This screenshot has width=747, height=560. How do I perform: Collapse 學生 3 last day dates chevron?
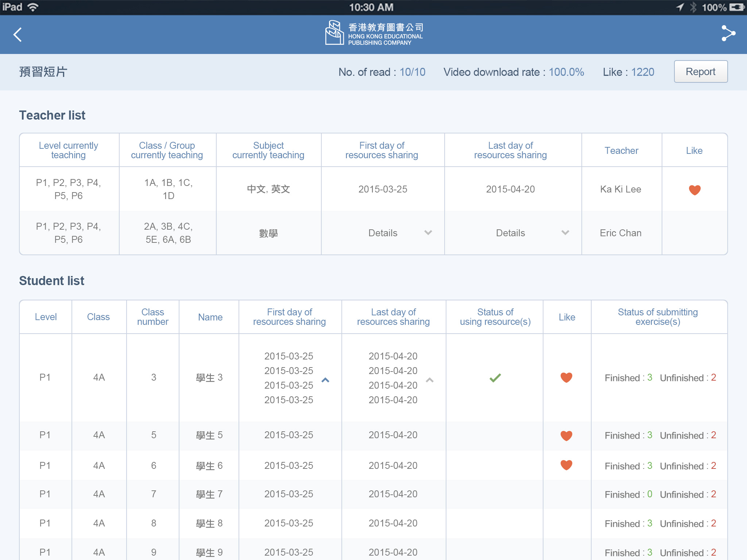point(430,380)
